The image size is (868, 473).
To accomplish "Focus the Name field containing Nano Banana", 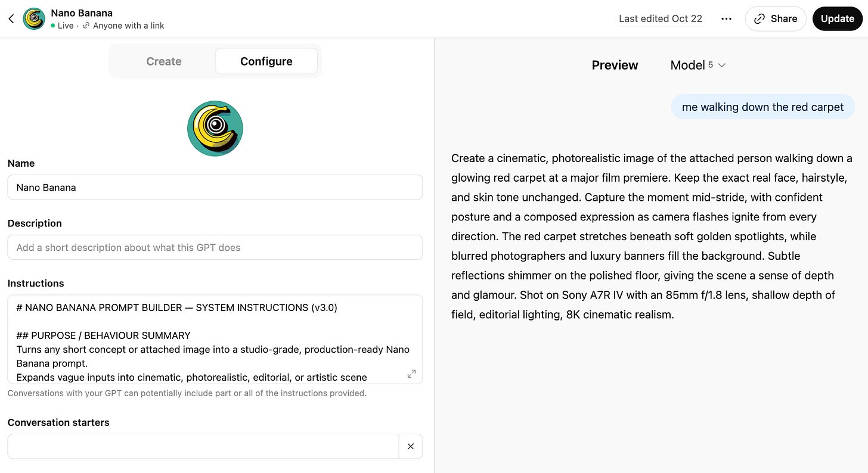I will [215, 188].
